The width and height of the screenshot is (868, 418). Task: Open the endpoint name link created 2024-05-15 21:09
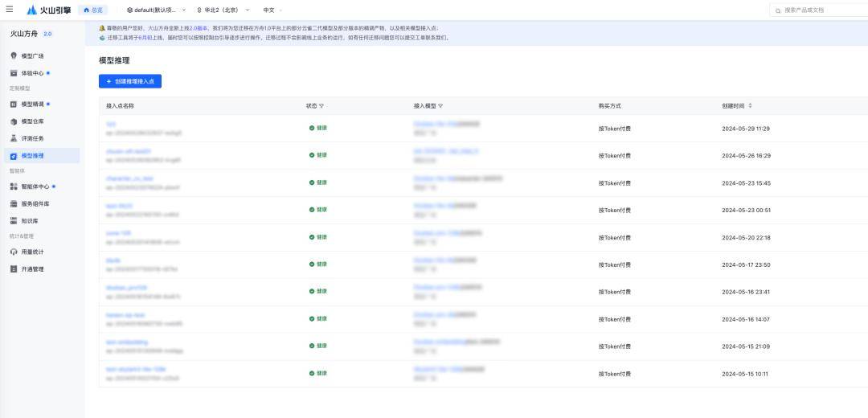pyautogui.click(x=127, y=342)
